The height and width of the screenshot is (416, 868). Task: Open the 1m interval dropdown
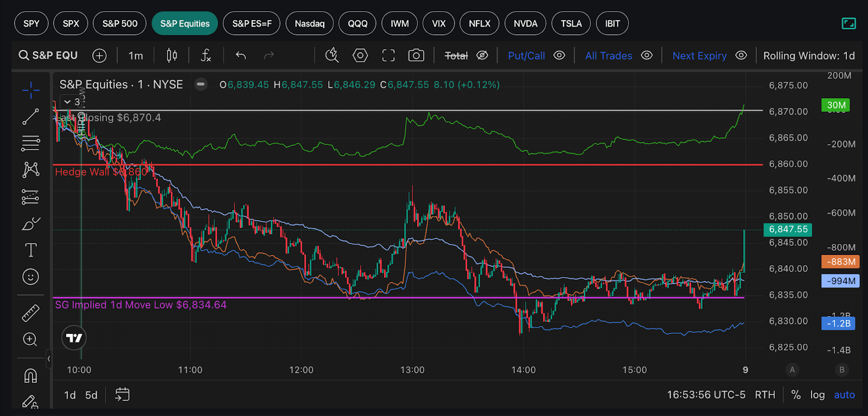136,55
